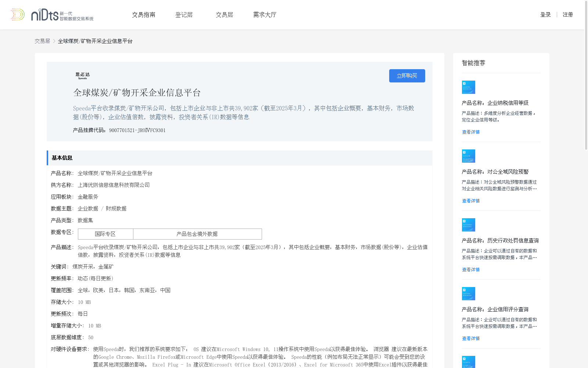View details of 历史行政处罚信息查询

coord(471,270)
